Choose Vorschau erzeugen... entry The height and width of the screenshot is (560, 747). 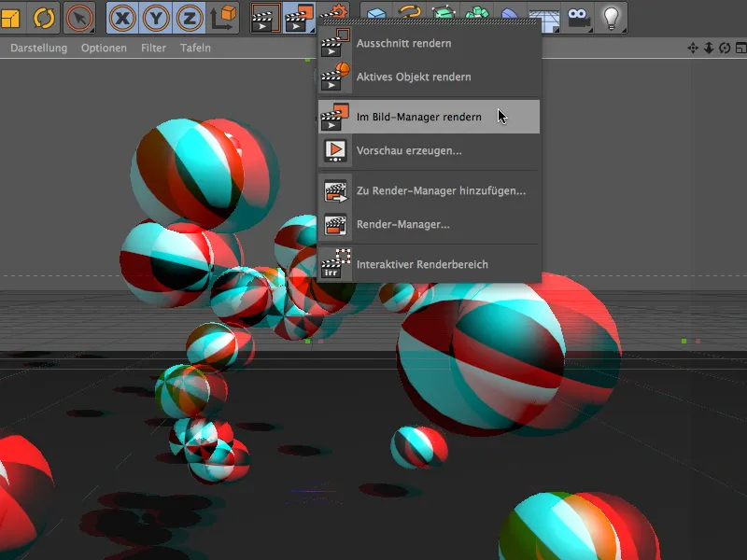pyautogui.click(x=429, y=150)
